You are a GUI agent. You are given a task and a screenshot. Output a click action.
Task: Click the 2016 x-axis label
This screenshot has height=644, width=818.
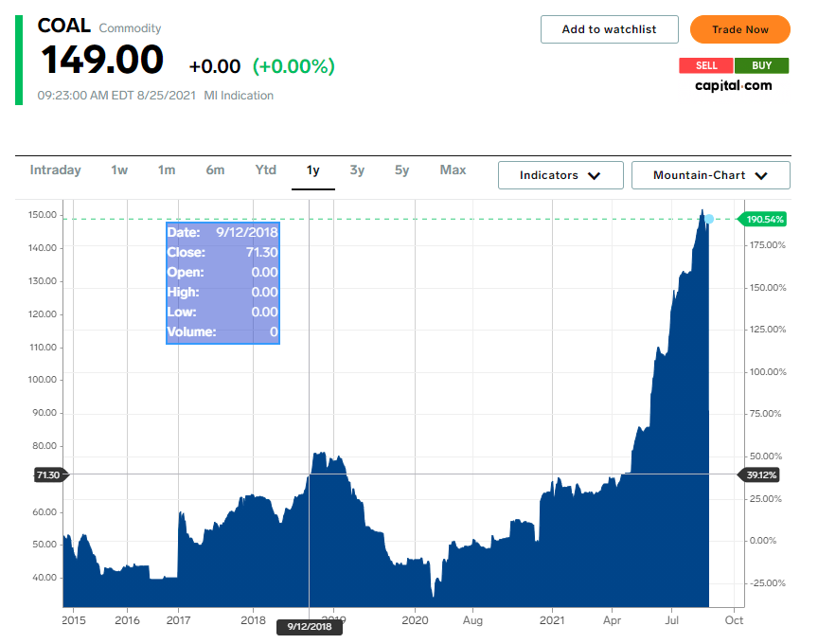point(127,620)
